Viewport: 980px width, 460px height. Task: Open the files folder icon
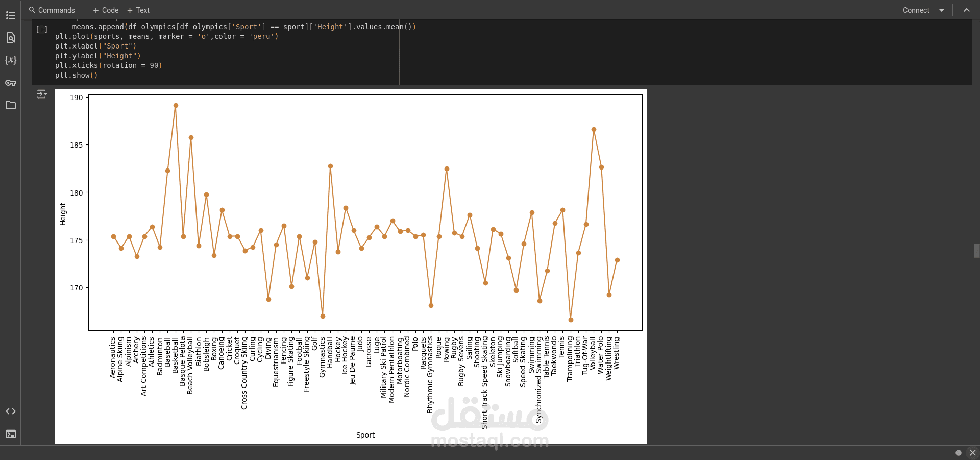[x=11, y=105]
